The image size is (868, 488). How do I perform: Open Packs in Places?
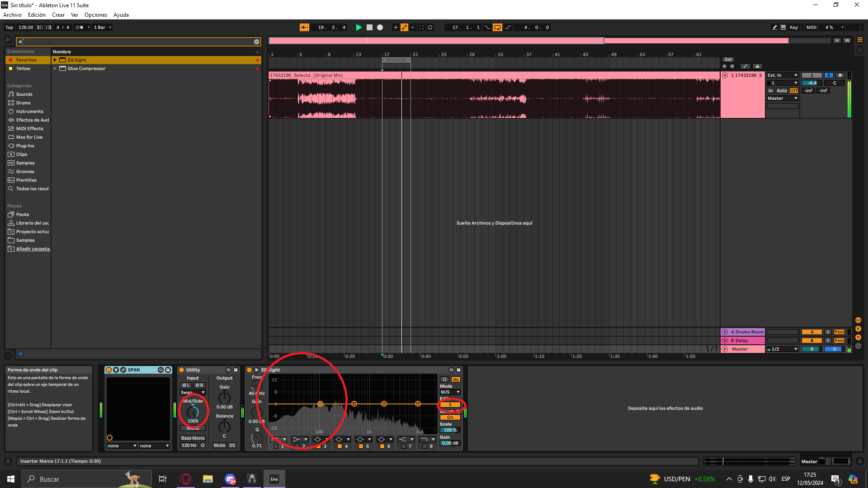(22, 215)
